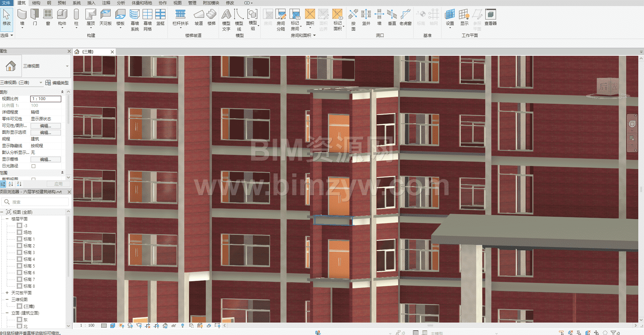The image size is (644, 335).
Task: Expand the 房间和面积 panel dropdown
Action: (303, 35)
